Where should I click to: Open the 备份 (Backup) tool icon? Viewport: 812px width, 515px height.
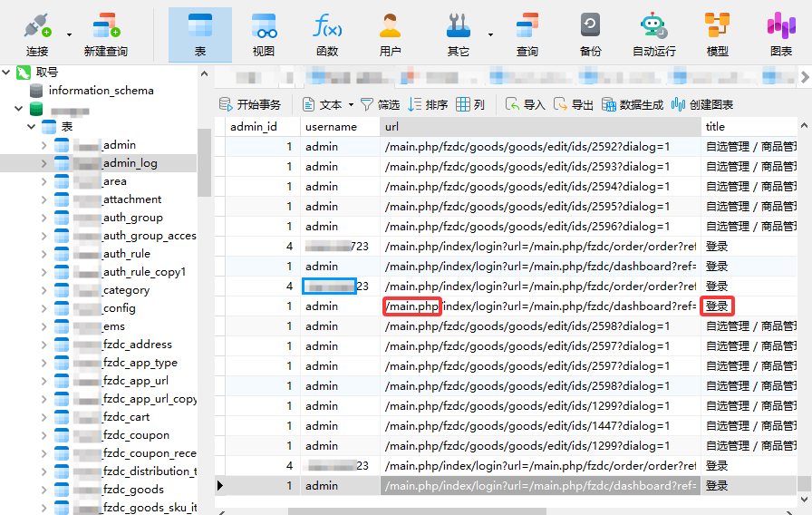(x=590, y=26)
